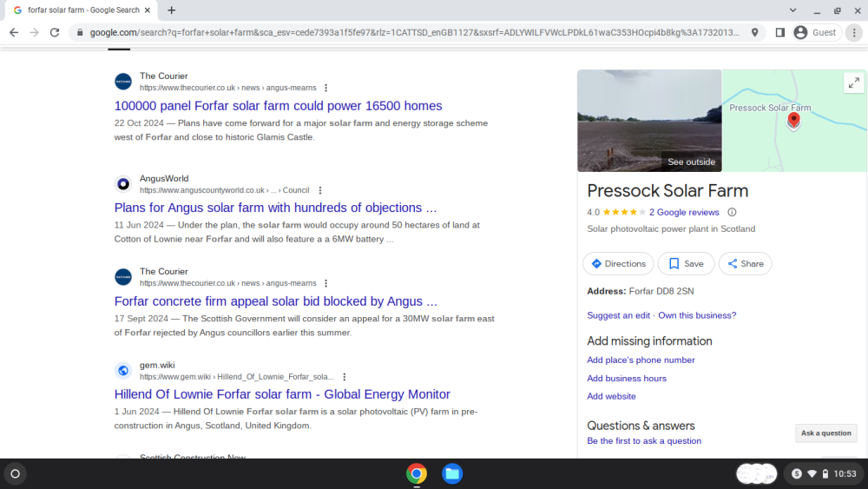Screen dimensions: 868x489
Task: Reload the current page
Action: point(54,33)
